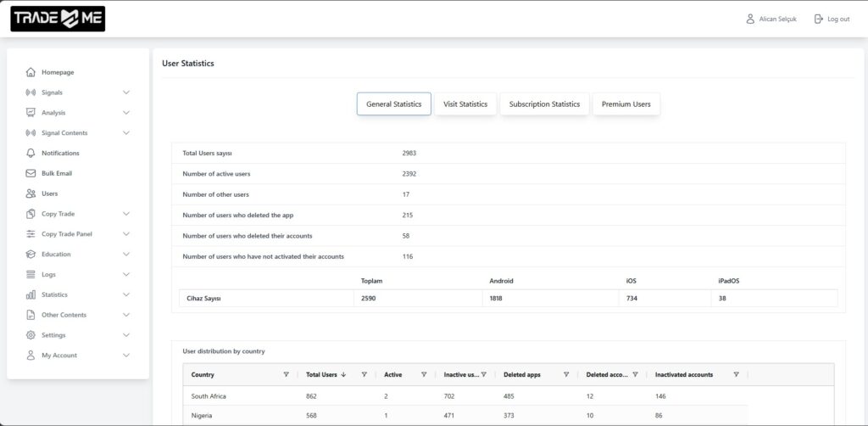The image size is (868, 426).
Task: Click the Notifications bell icon
Action: [x=31, y=154]
